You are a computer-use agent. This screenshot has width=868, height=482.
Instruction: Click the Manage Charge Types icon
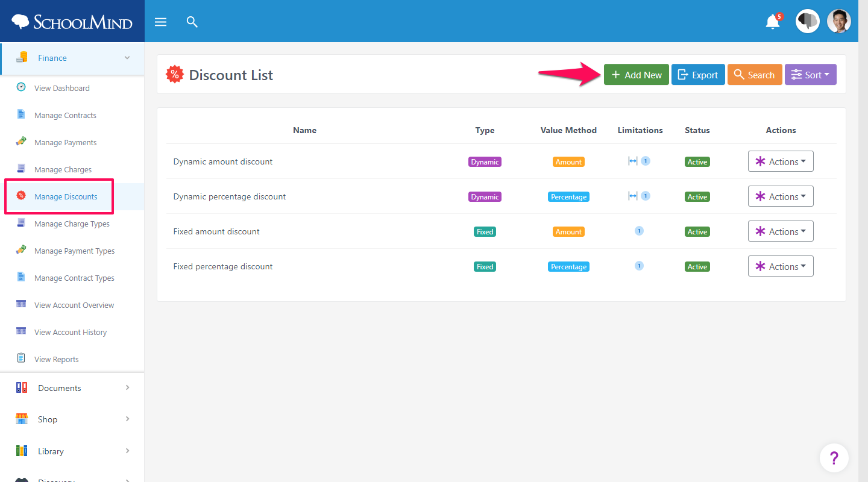[x=21, y=223]
